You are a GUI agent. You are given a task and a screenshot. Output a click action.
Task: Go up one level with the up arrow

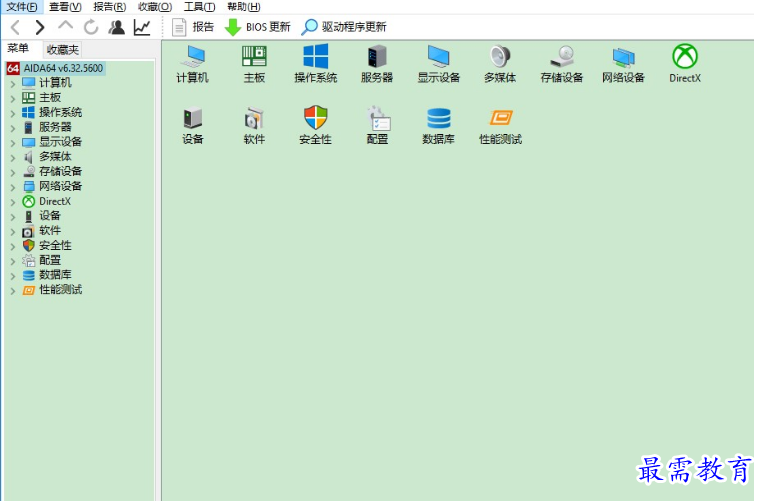[65, 26]
